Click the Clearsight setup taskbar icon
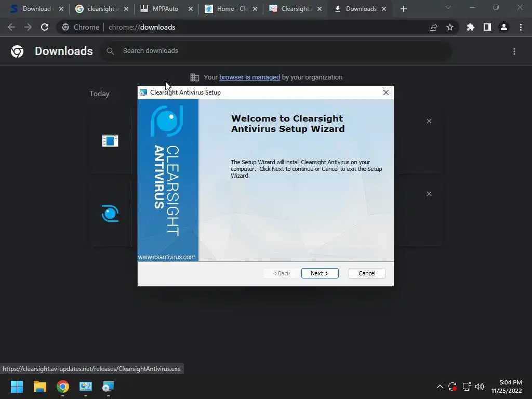This screenshot has height=399, width=532. (108, 387)
